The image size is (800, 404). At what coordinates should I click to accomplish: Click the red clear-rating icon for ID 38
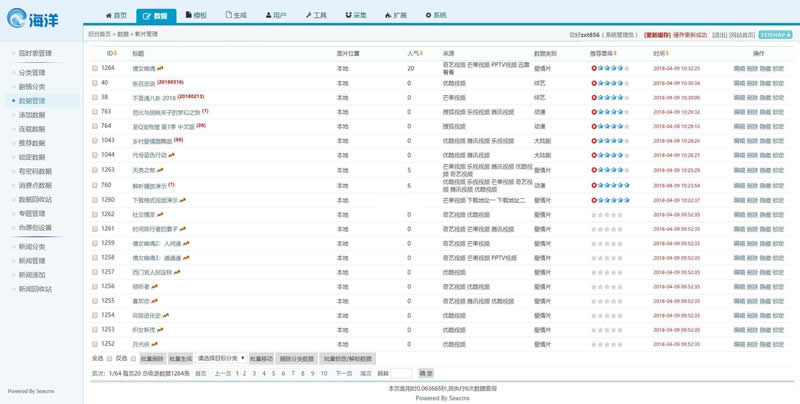594,97
